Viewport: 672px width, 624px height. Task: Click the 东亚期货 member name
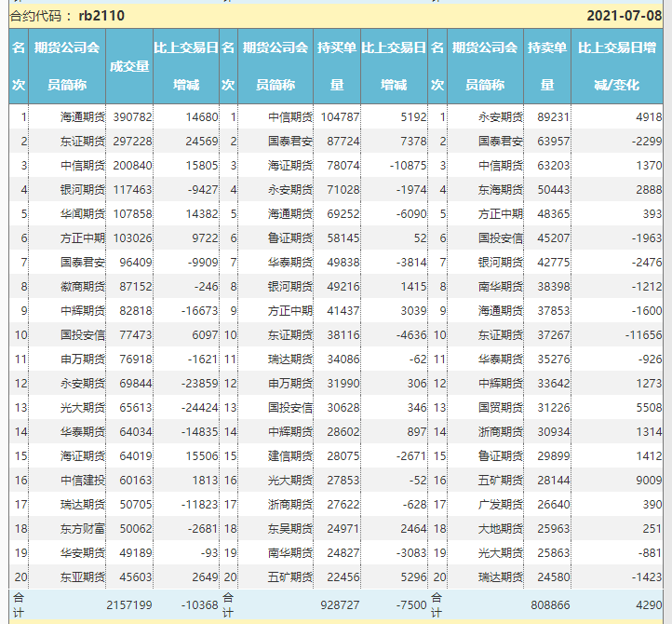(x=83, y=577)
